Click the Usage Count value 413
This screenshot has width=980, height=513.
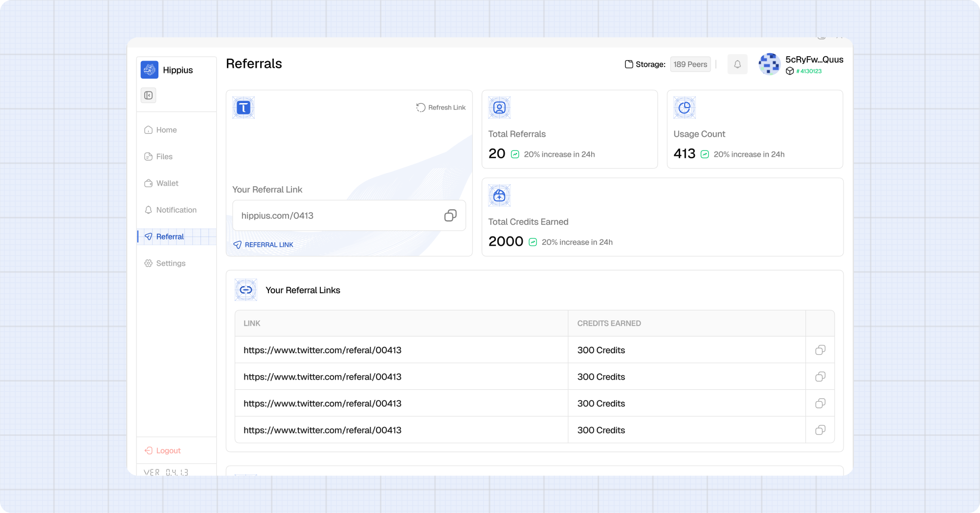tap(685, 154)
